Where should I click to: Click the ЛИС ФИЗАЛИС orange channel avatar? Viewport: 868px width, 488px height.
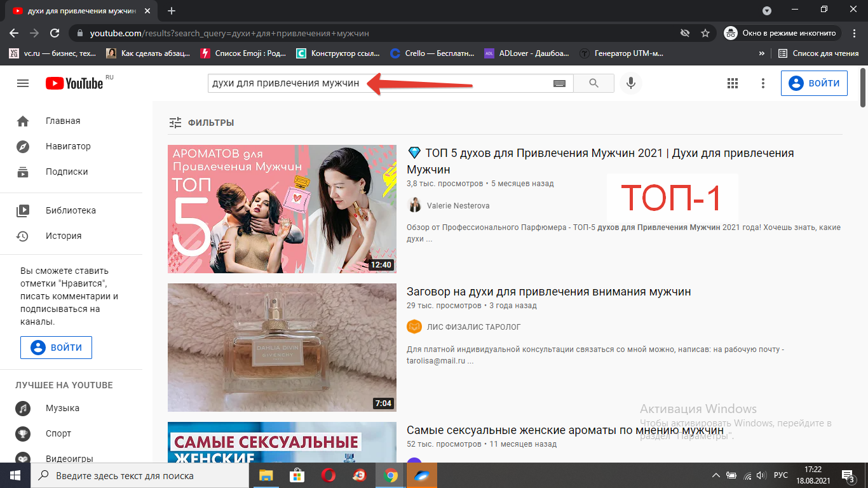(x=414, y=327)
